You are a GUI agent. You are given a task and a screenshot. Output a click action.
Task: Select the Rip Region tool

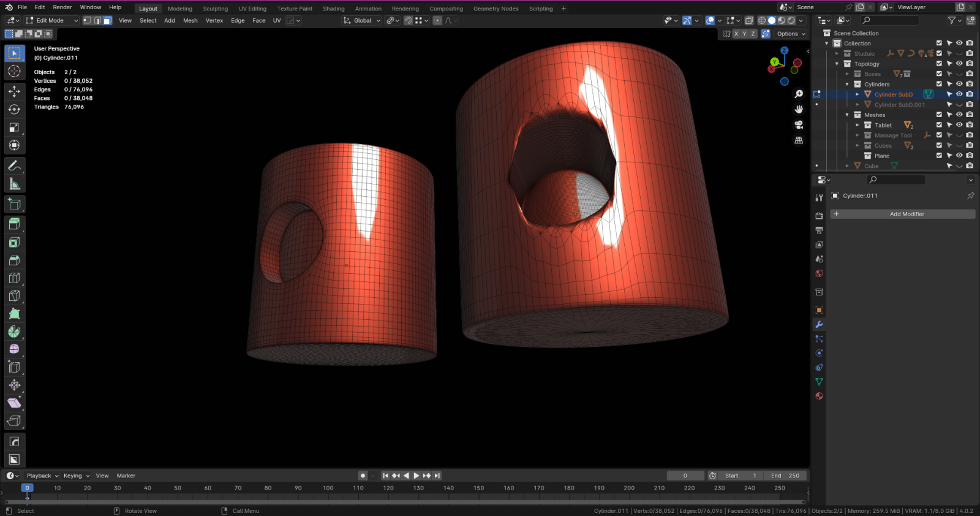click(x=15, y=421)
